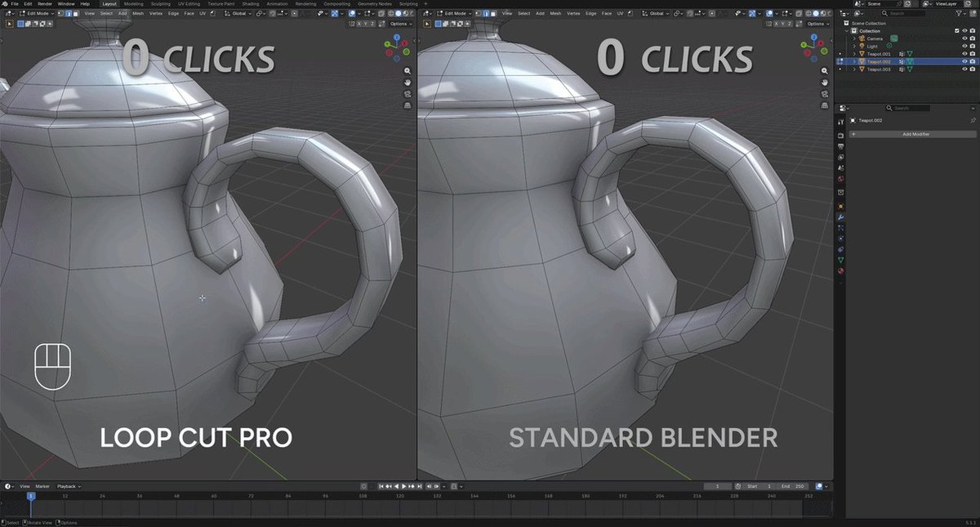Click the navigation gizmo in left viewport
The height and width of the screenshot is (527, 980).
tap(398, 47)
